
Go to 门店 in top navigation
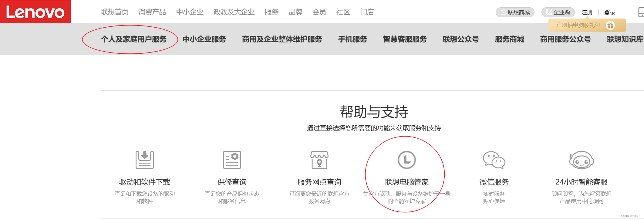pyautogui.click(x=367, y=12)
